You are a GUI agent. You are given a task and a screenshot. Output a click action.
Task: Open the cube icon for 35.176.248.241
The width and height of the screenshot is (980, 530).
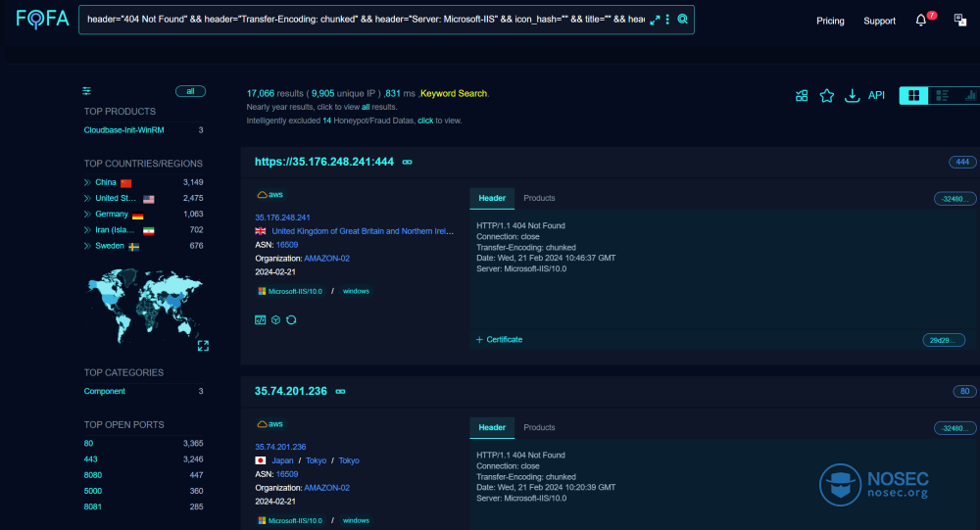(x=275, y=320)
